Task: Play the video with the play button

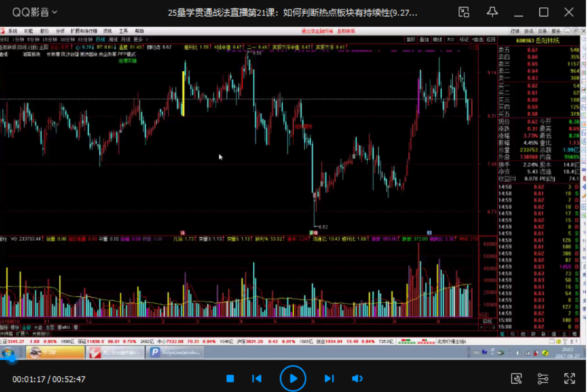Action: click(293, 378)
